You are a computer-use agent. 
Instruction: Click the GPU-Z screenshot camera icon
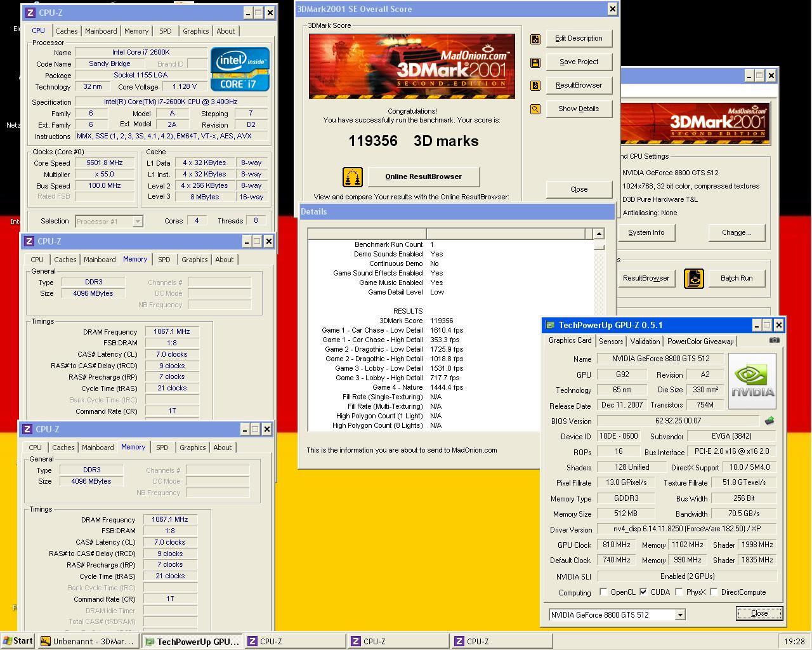pyautogui.click(x=775, y=340)
